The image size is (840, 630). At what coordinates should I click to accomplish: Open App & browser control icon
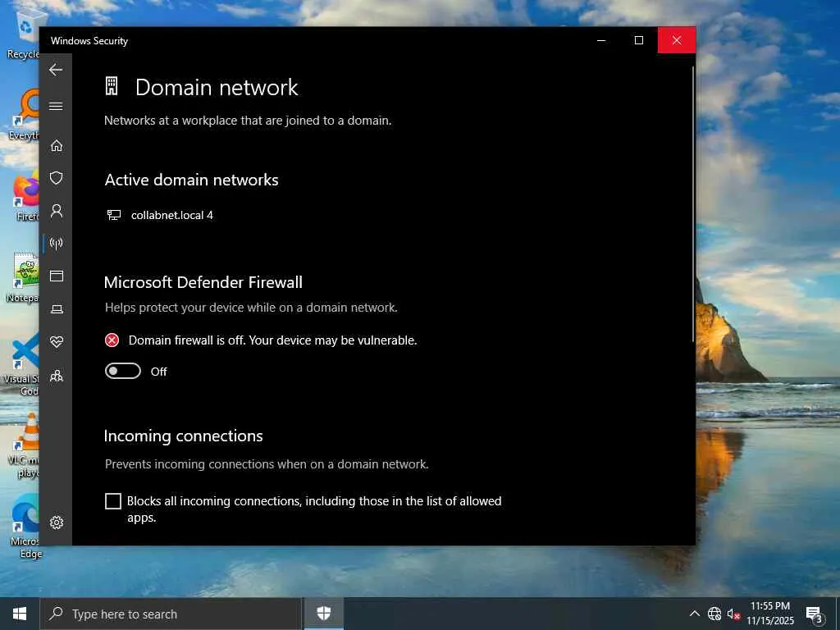[x=57, y=276]
